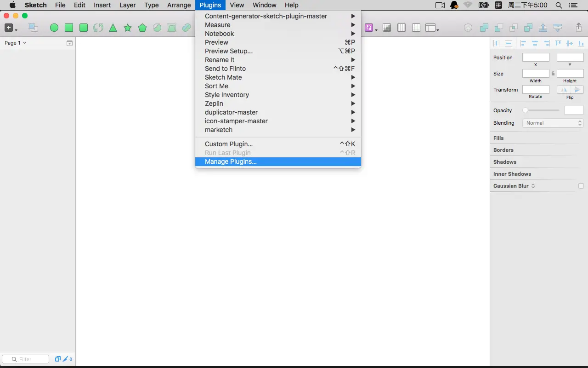Screen dimensions: 588x368
Task: Choose Preview Setup... menu item
Action: coord(278,51)
